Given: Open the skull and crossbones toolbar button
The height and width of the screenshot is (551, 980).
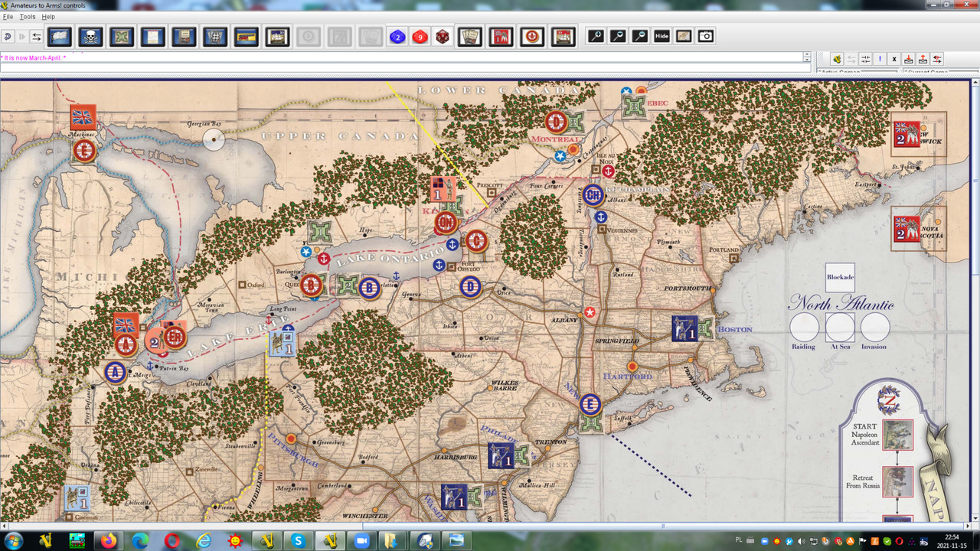Looking at the screenshot, I should (91, 36).
